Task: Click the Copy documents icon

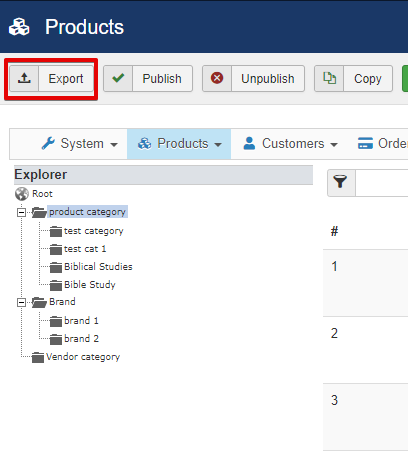Action: pos(329,78)
